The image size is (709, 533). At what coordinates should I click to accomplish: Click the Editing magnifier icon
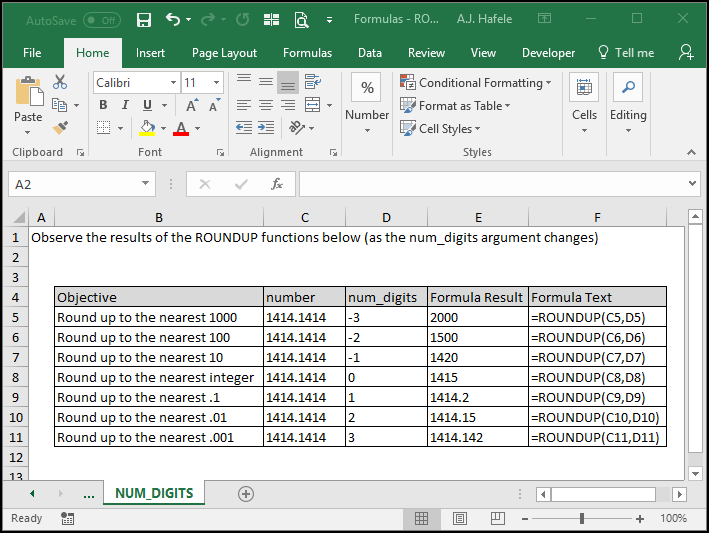coord(628,87)
